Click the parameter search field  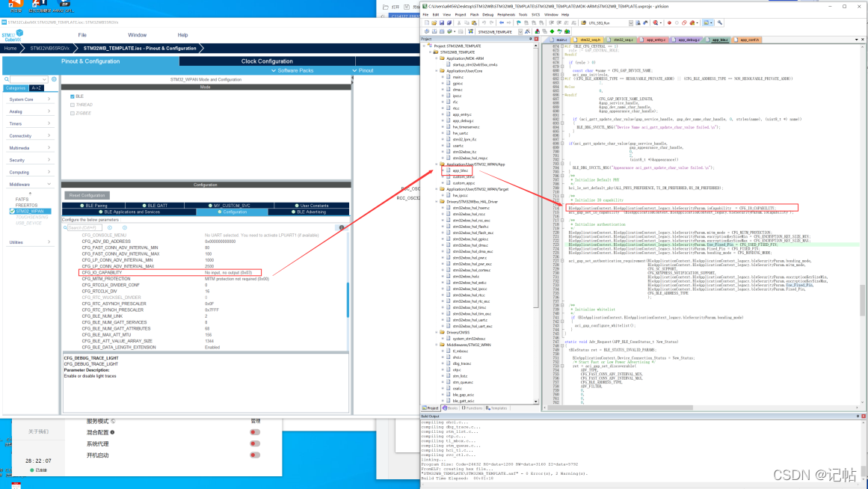coord(84,227)
